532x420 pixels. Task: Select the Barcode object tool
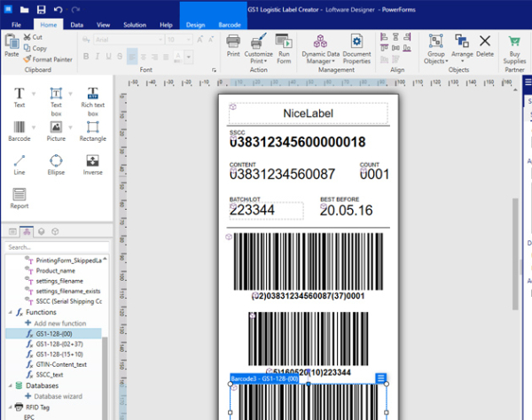[19, 131]
